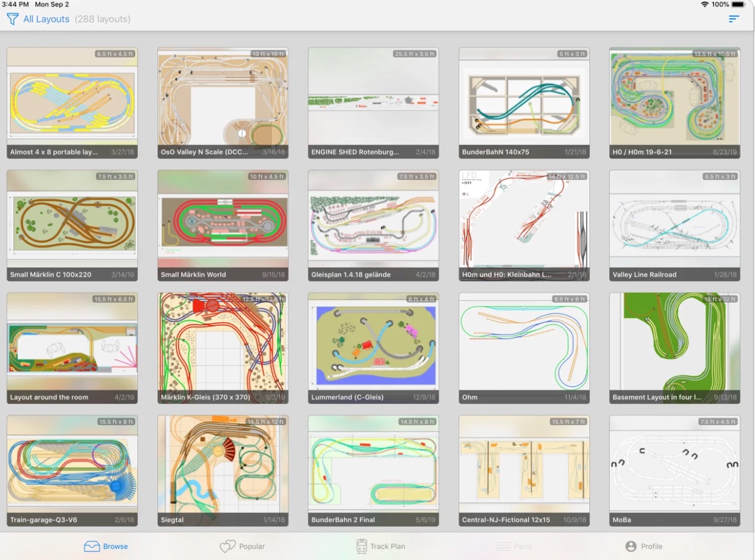Open Almost 4 x 8 portable layout thumbnail
This screenshot has width=755, height=560.
pos(72,103)
